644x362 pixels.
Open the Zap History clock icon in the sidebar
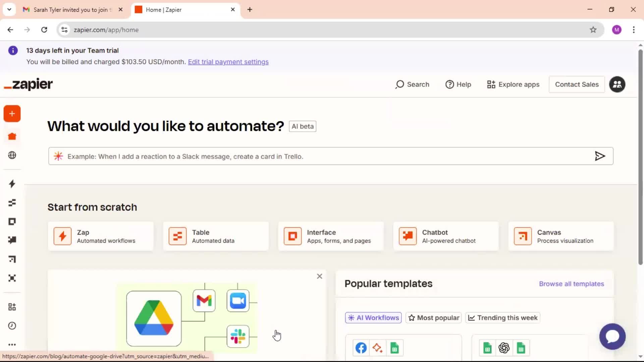click(12, 326)
